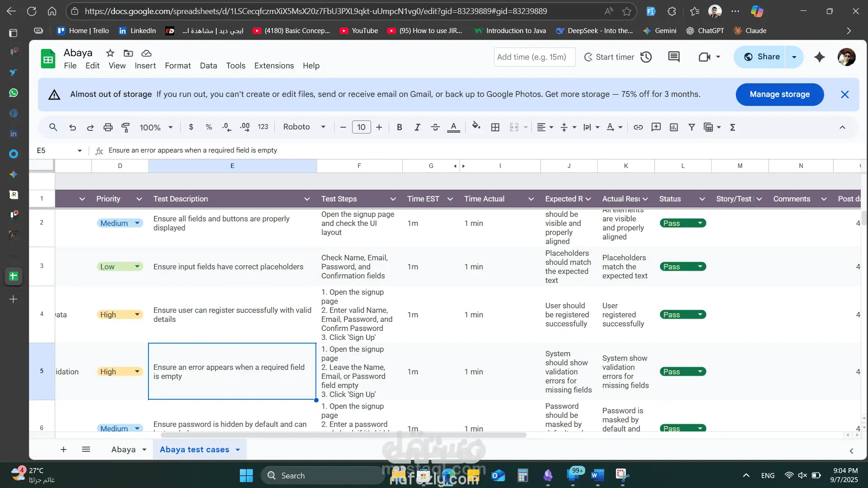Open the Format menu

(177, 66)
